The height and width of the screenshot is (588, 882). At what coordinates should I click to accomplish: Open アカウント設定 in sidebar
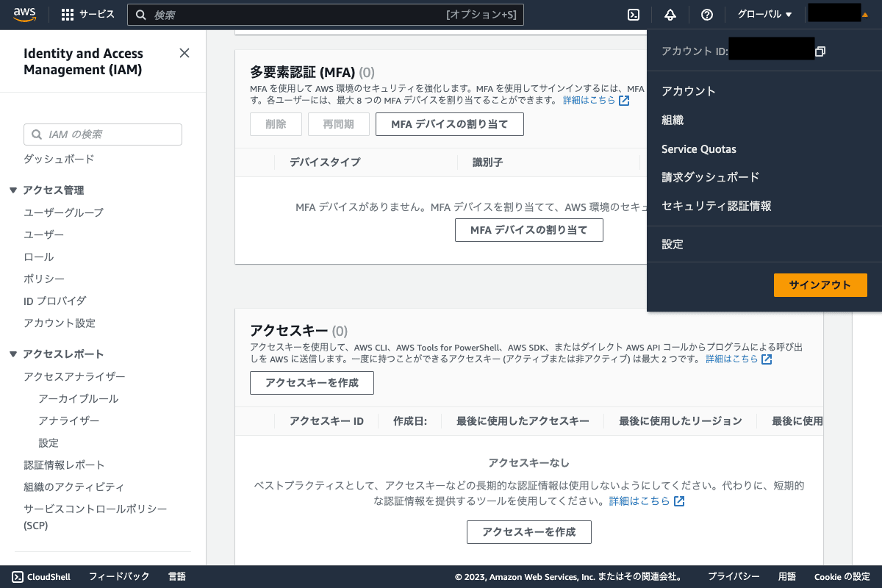[60, 323]
